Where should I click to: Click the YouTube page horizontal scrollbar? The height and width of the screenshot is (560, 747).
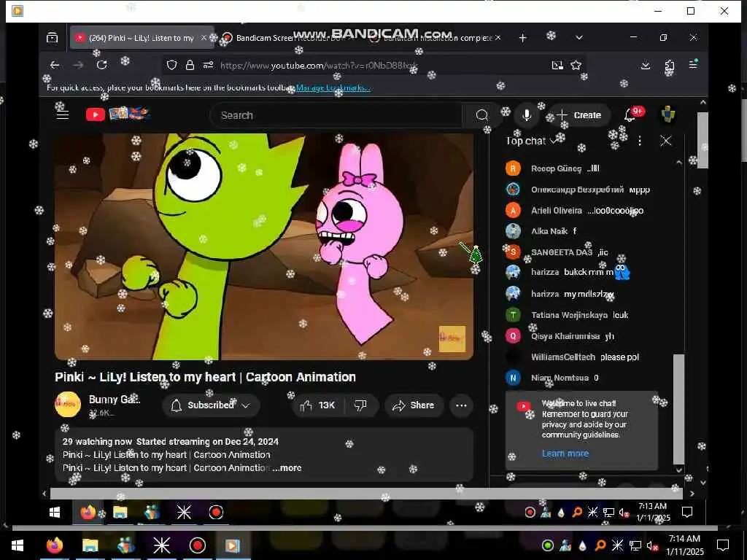point(366,494)
